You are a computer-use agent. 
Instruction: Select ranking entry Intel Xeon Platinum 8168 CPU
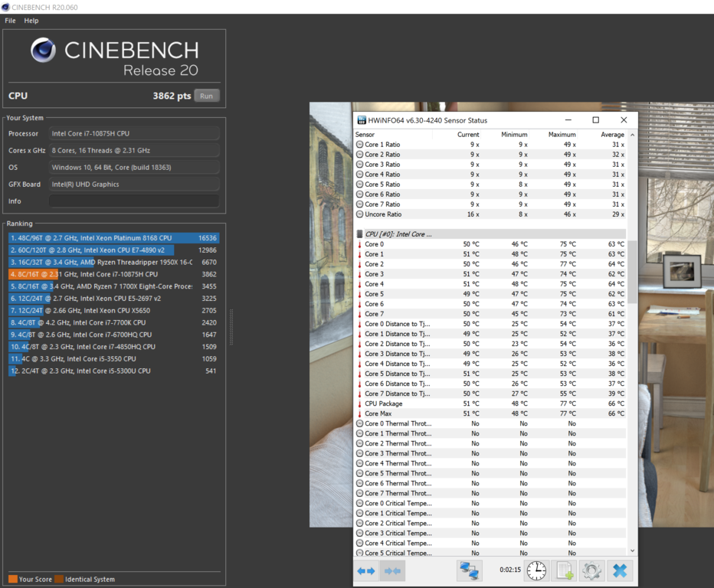[x=114, y=238]
